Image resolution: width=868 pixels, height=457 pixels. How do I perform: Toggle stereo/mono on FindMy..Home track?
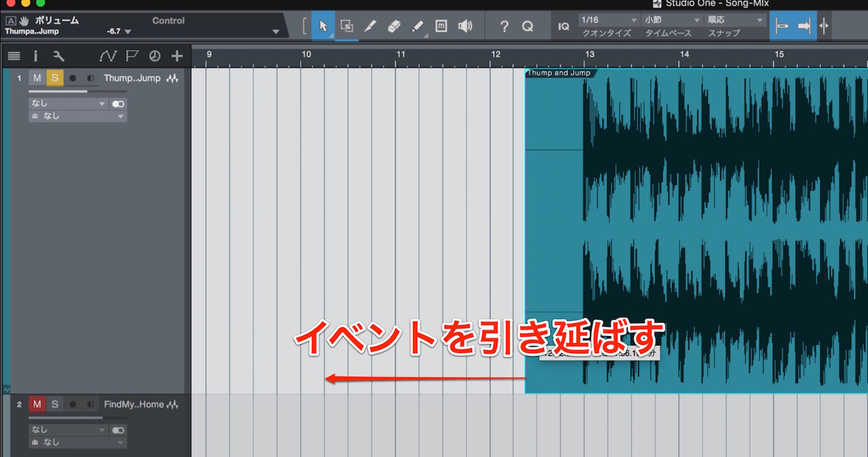pos(118,430)
